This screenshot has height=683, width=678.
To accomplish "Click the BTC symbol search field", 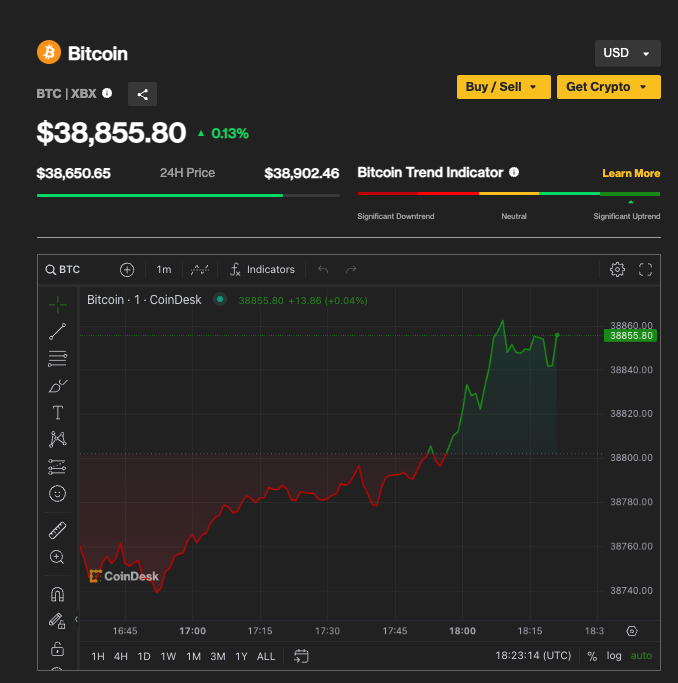I will tap(64, 270).
